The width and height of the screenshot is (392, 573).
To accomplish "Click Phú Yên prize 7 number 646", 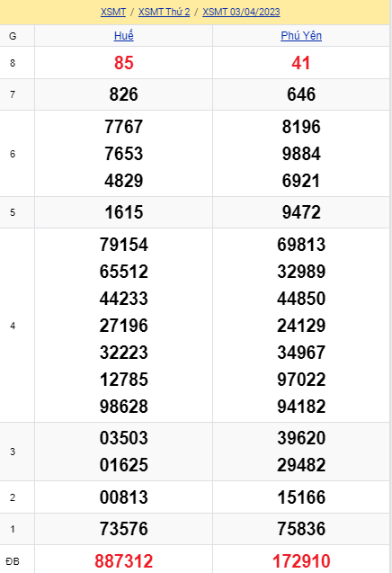I will 301,94.
